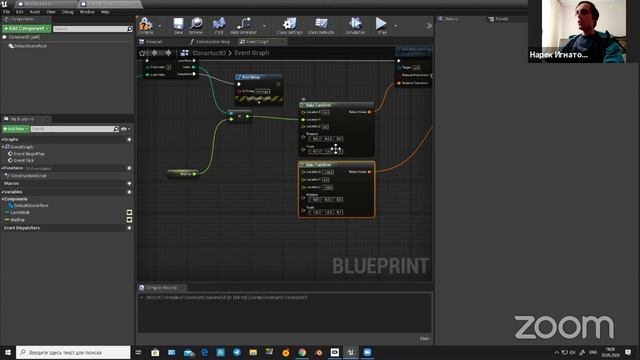Start Simulation from toolbar
Screen dimensions: 640x360
tap(355, 25)
